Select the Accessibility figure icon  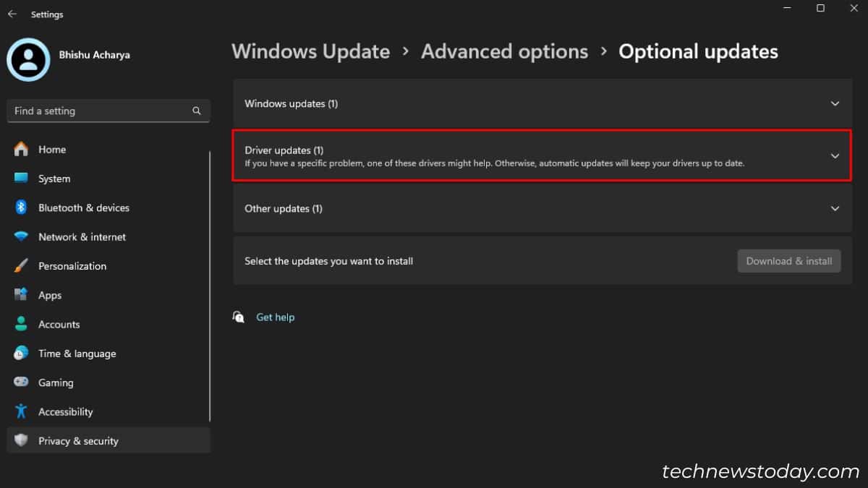[21, 411]
